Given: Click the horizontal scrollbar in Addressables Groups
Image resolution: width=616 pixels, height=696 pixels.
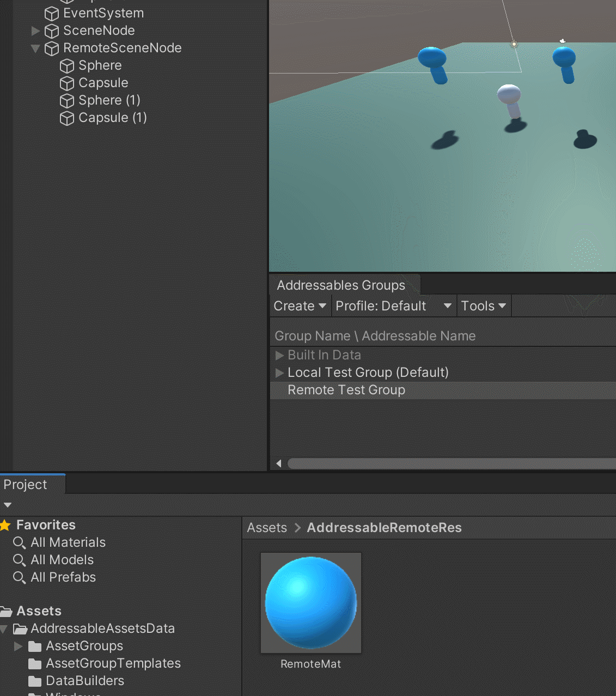Looking at the screenshot, I should point(452,463).
